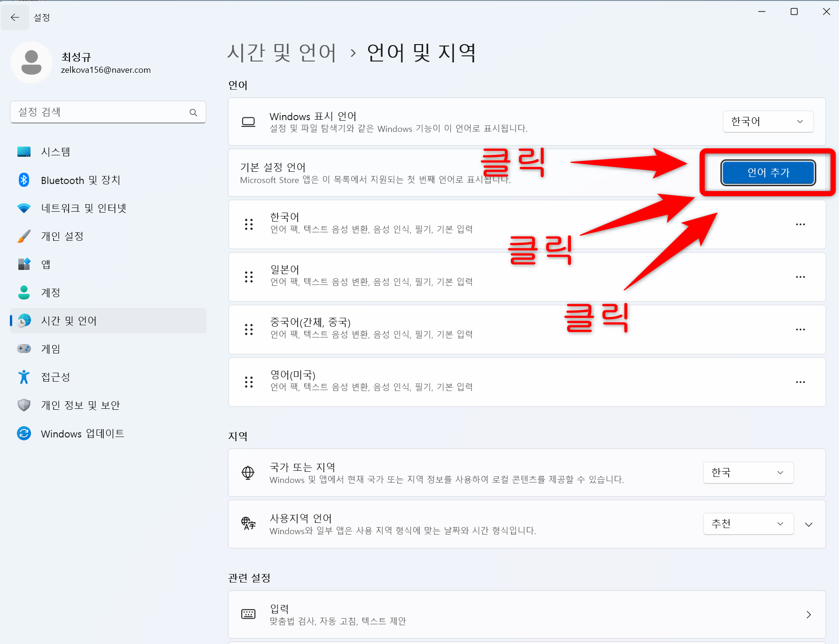839x644 pixels.
Task: Click the 언어 추가 button
Action: click(768, 173)
